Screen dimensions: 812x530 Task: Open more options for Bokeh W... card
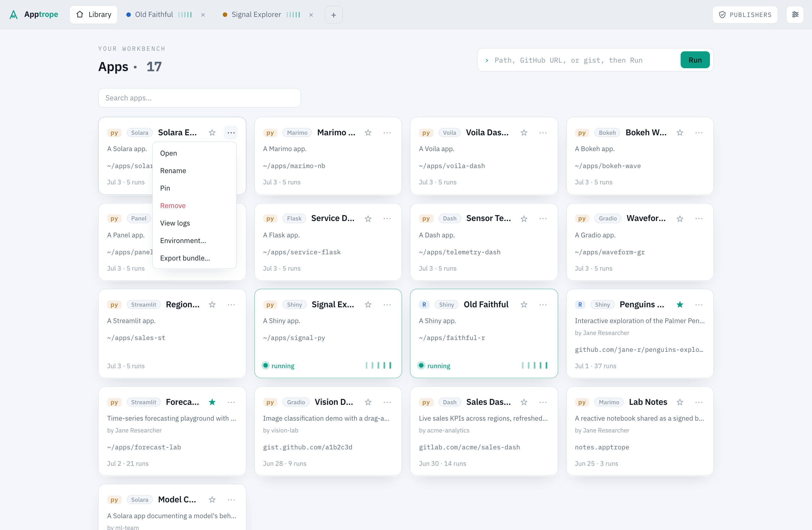pyautogui.click(x=699, y=132)
